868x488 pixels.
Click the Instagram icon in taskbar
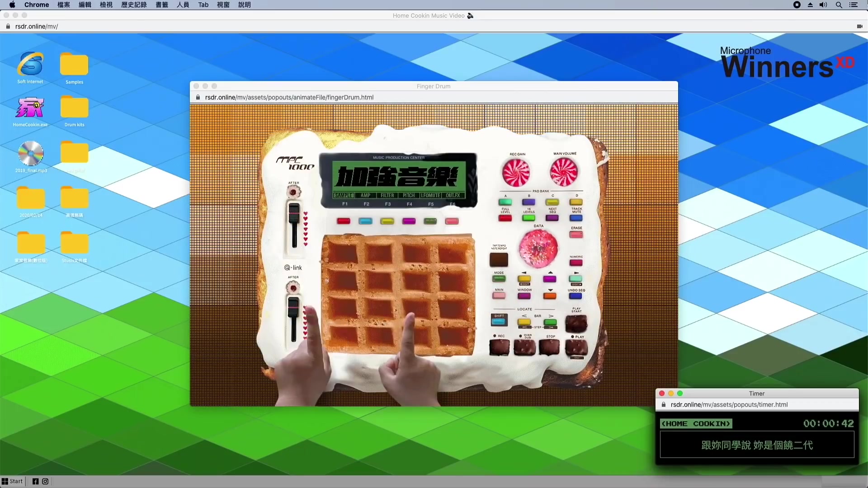[x=45, y=481]
